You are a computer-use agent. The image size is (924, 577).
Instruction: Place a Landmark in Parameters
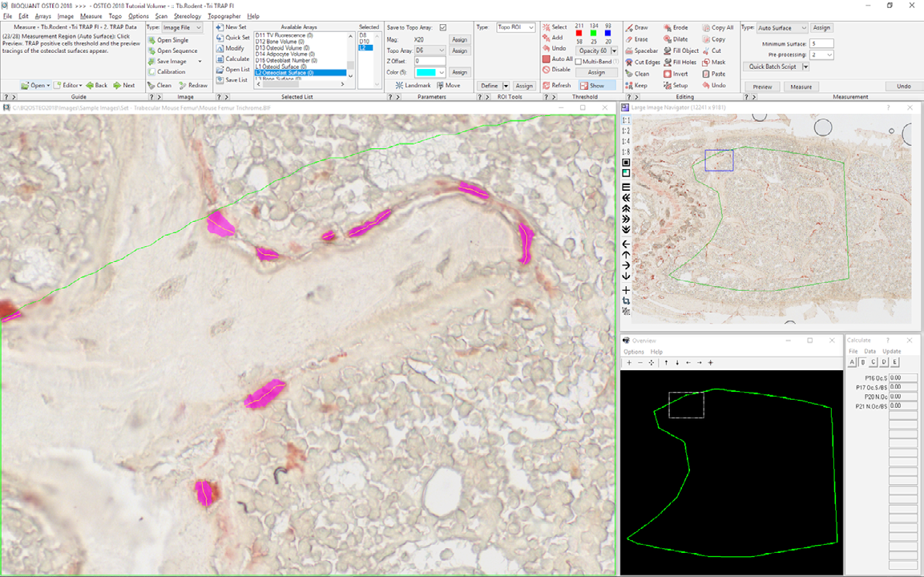pyautogui.click(x=413, y=86)
